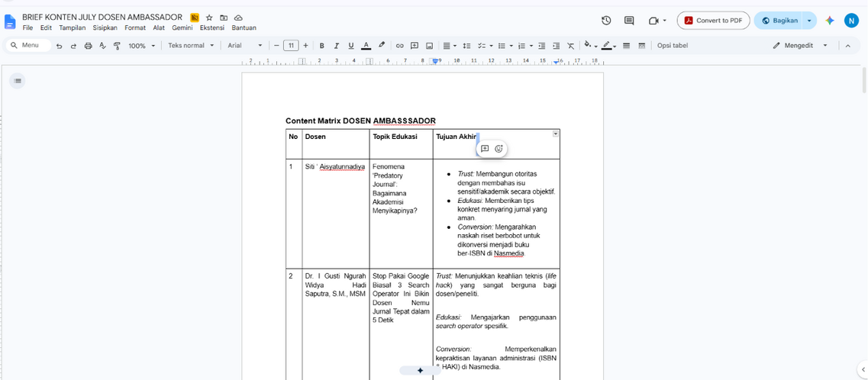Viewport: 868px width, 380px height.
Task: Open checklist options dropdown
Action: click(x=490, y=46)
